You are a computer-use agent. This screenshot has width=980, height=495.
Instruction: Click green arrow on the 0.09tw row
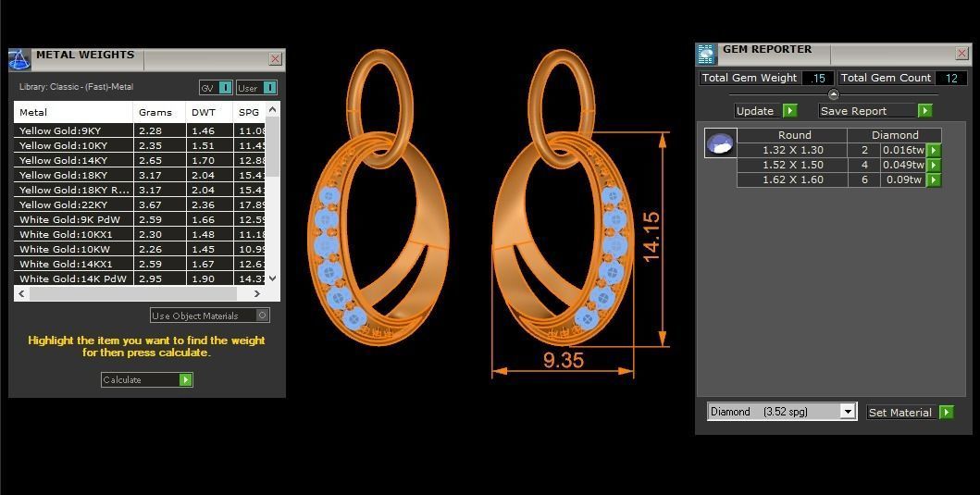point(934,180)
